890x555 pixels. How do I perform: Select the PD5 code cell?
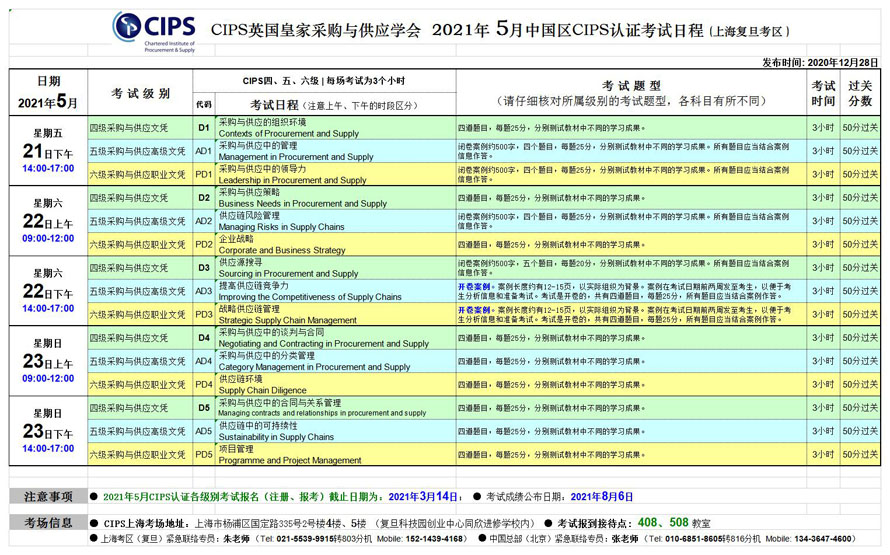pos(204,454)
